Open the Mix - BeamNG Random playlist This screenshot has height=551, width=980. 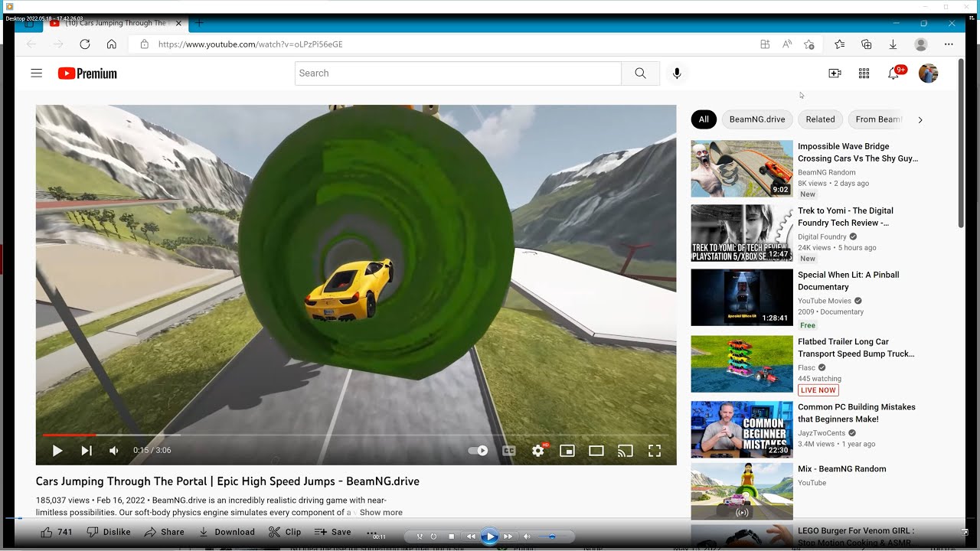point(841,469)
